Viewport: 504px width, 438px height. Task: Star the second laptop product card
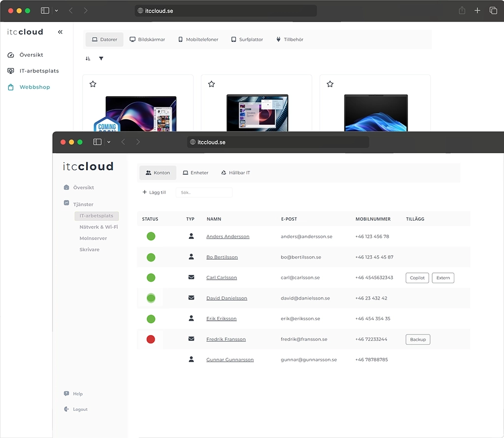(x=211, y=84)
